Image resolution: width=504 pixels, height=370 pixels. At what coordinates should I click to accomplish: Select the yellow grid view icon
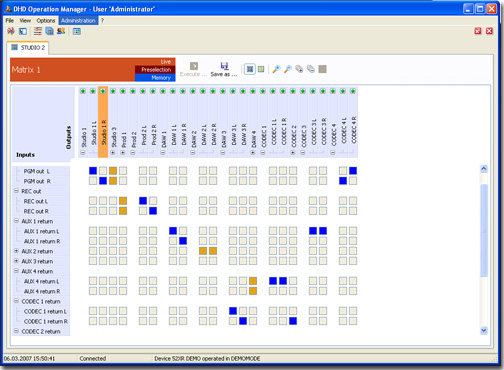(261, 69)
